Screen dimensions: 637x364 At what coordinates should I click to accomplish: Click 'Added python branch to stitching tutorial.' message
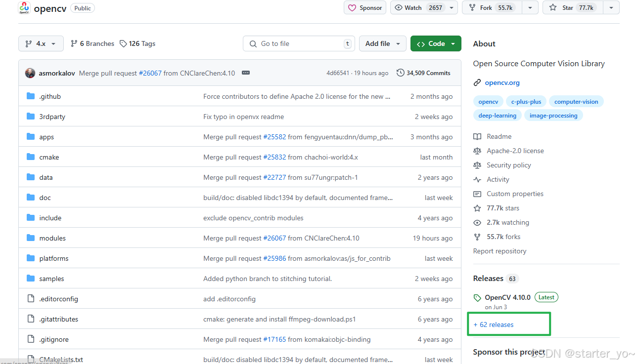point(268,279)
